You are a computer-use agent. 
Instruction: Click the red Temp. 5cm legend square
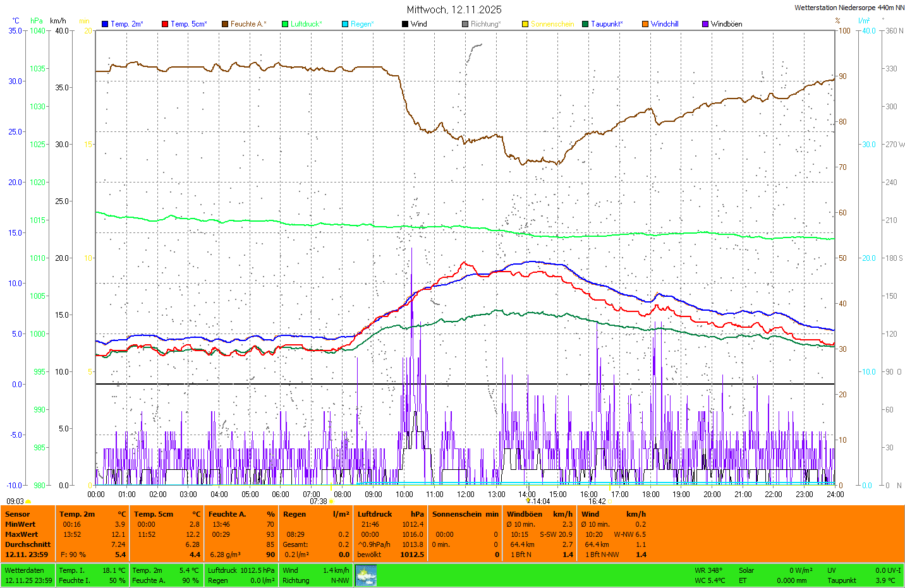(x=165, y=24)
